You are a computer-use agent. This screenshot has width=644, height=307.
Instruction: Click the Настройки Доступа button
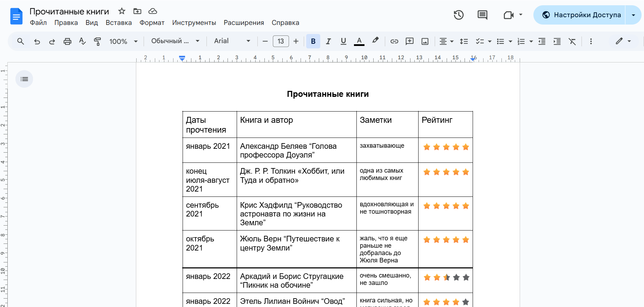[579, 15]
